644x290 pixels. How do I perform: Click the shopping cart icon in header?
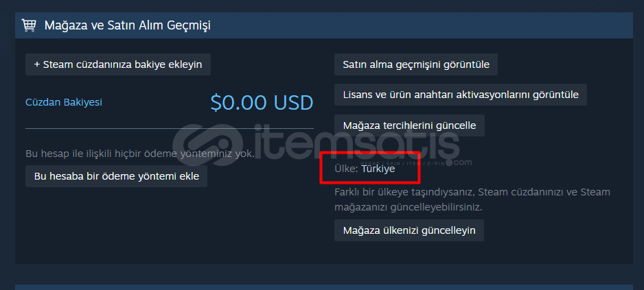coord(29,25)
